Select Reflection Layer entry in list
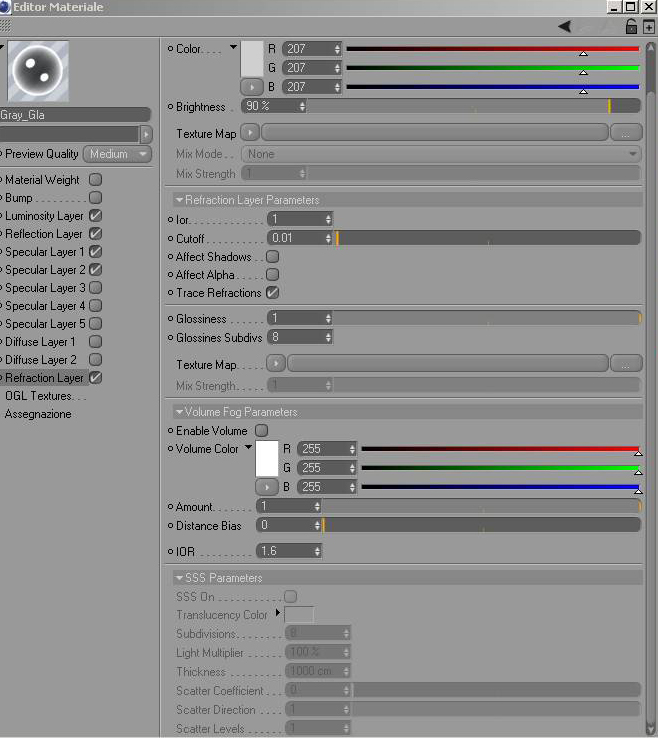The image size is (658, 738). coord(44,234)
